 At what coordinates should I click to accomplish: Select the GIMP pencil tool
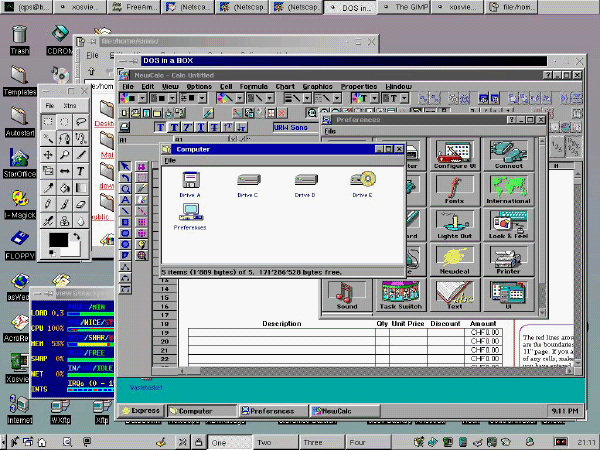pos(48,204)
